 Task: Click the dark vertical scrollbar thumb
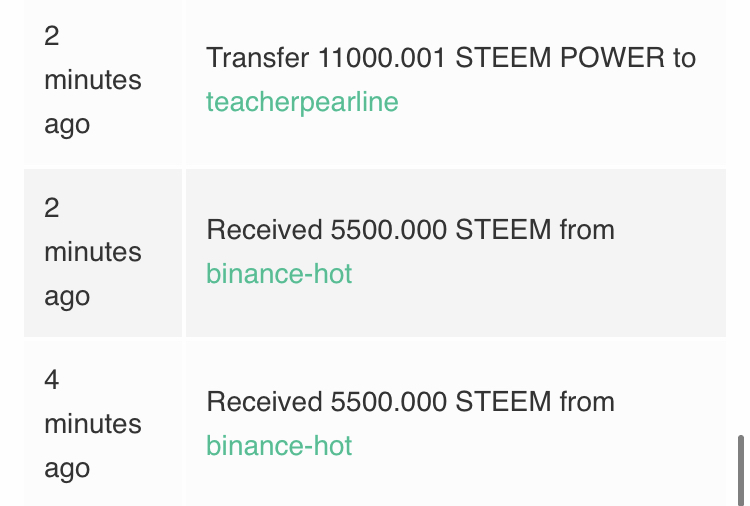tap(740, 468)
